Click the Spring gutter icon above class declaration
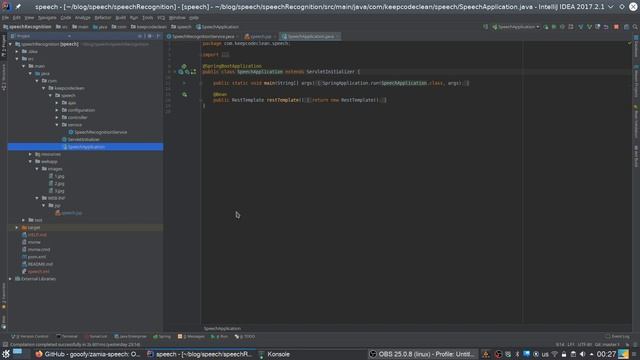Screen dimensions: 640x360 tap(184, 66)
